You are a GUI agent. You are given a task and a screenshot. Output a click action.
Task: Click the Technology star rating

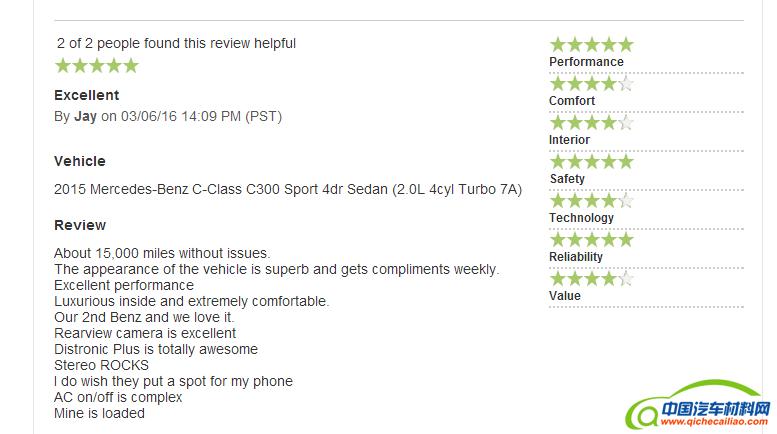tap(591, 201)
